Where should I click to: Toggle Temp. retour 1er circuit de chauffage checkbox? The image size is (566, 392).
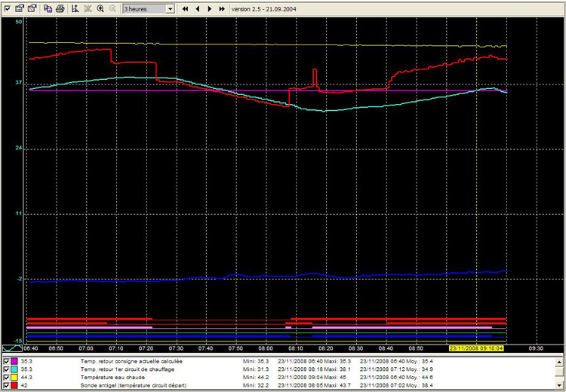tap(7, 369)
